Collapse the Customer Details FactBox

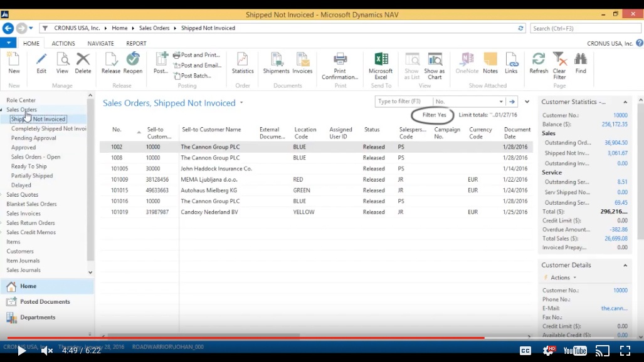point(625,265)
